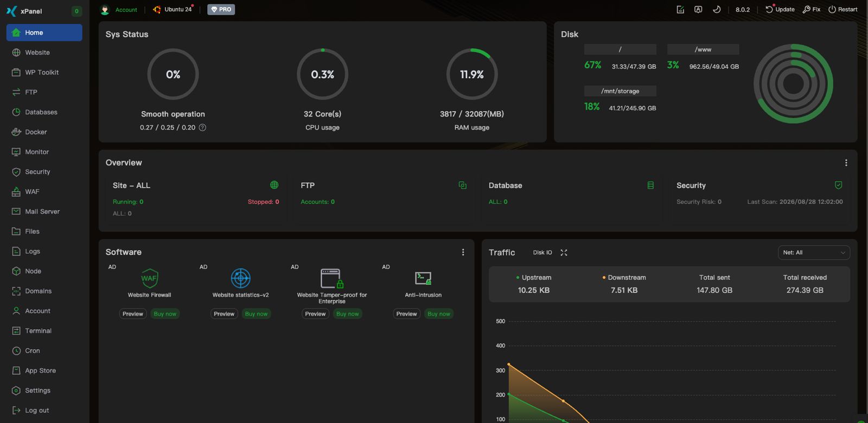Click the Log out icon

[x=16, y=411]
